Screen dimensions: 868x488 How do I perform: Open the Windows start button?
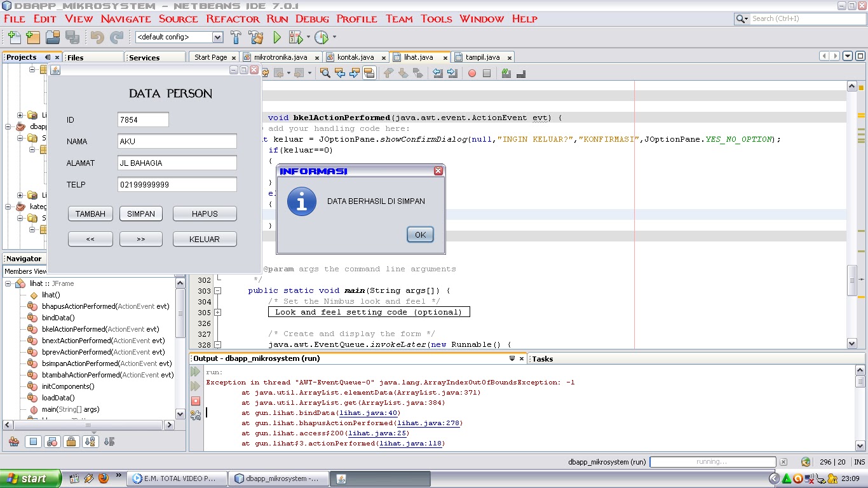coord(31,478)
